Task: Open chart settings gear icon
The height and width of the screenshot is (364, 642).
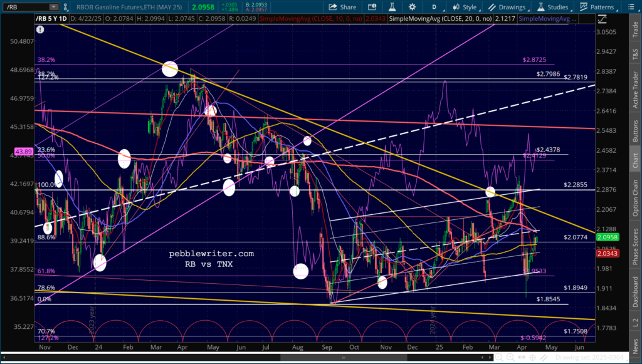Action: click(412, 7)
